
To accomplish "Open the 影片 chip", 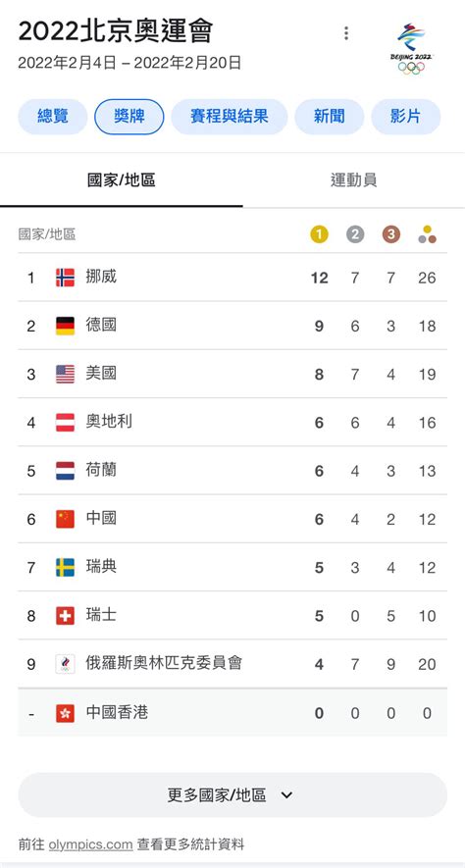I will pos(406,117).
